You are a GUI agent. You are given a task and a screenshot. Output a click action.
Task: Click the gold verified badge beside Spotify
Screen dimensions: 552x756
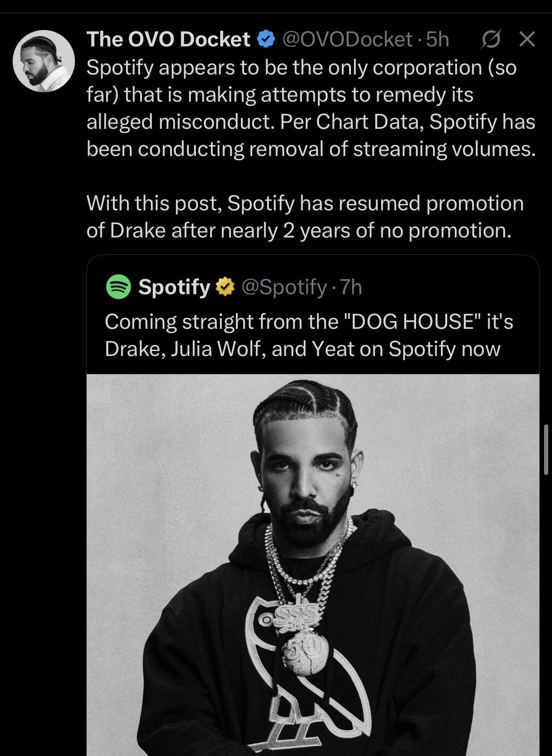pyautogui.click(x=225, y=287)
